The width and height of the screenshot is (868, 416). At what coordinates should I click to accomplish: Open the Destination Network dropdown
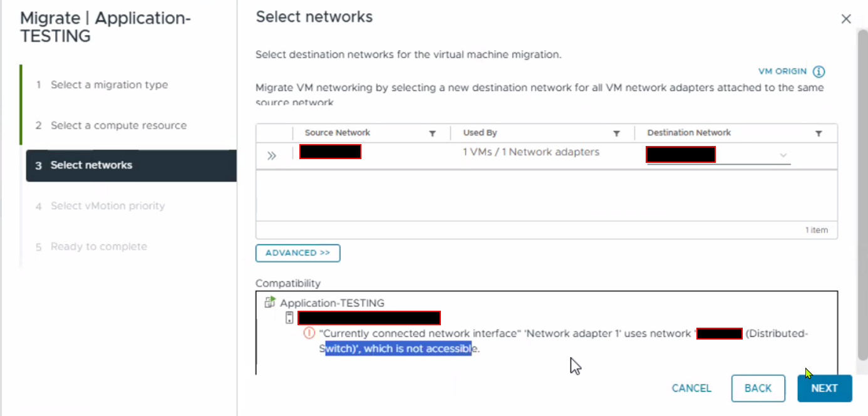pos(783,155)
